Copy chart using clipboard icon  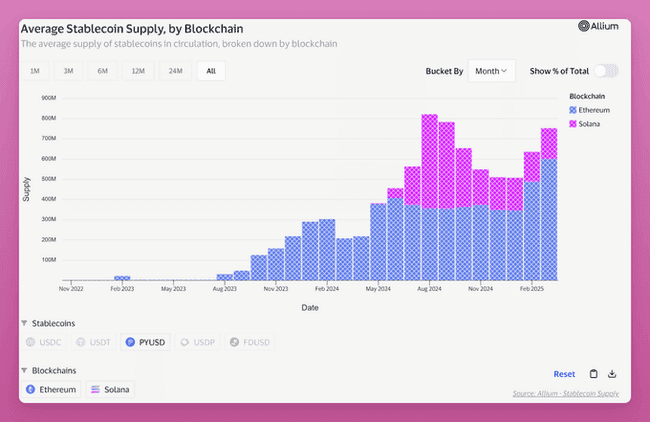tap(593, 374)
